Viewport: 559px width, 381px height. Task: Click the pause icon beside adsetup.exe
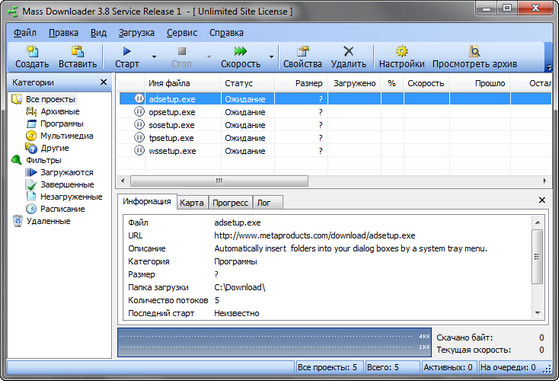click(x=139, y=99)
